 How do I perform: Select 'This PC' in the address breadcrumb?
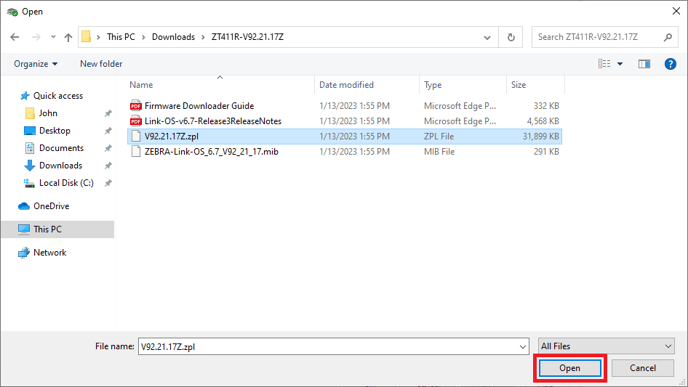tap(121, 37)
